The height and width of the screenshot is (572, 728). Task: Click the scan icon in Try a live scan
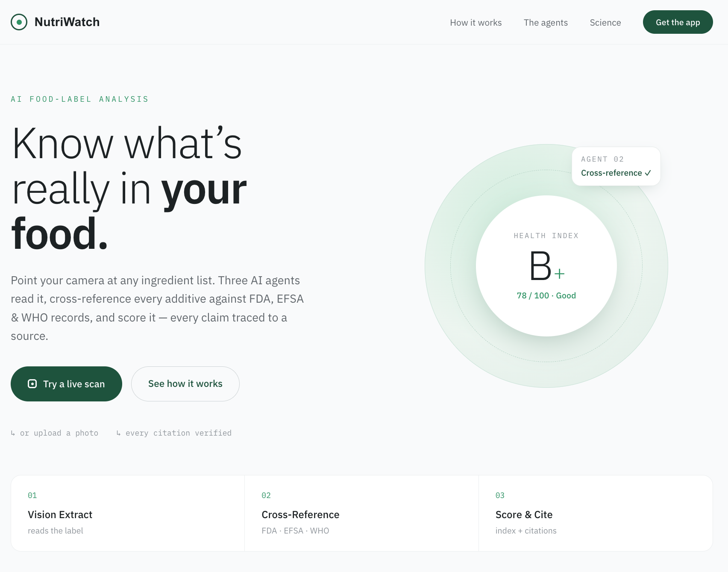pyautogui.click(x=32, y=384)
